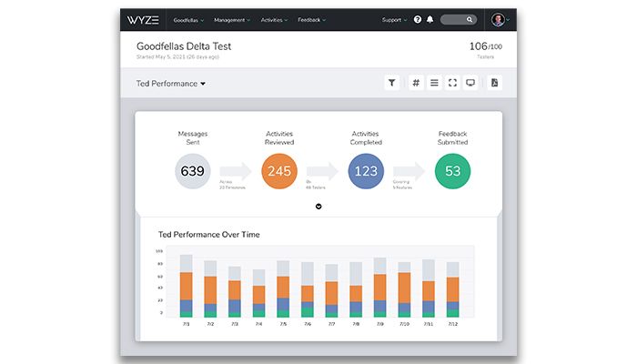This screenshot has height=364, width=637.
Task: Open the Ted Performance dropdown
Action: coord(171,84)
